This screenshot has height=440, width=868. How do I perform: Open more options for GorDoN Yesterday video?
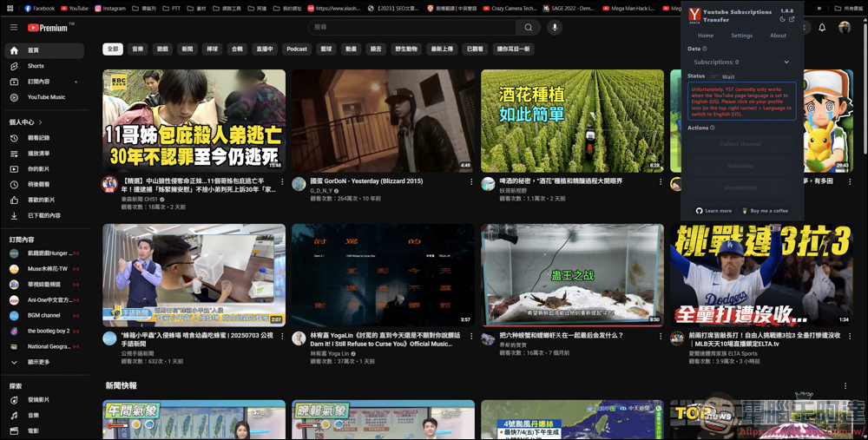471,181
